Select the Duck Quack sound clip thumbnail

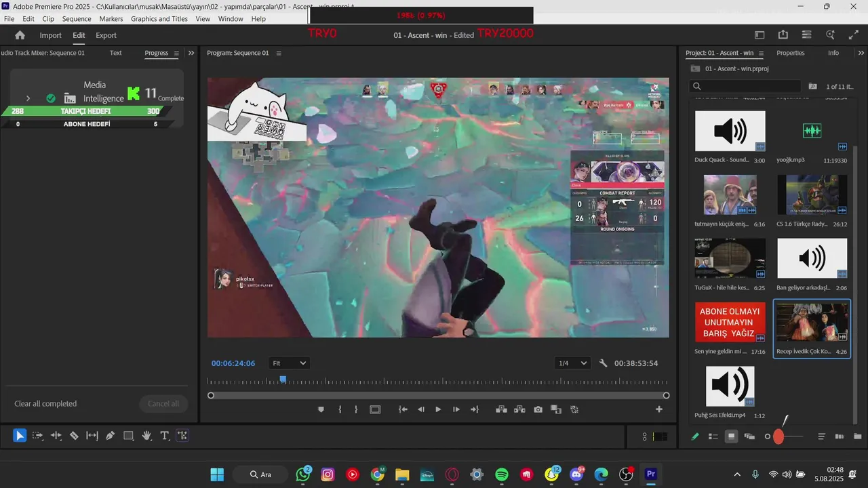pos(730,131)
